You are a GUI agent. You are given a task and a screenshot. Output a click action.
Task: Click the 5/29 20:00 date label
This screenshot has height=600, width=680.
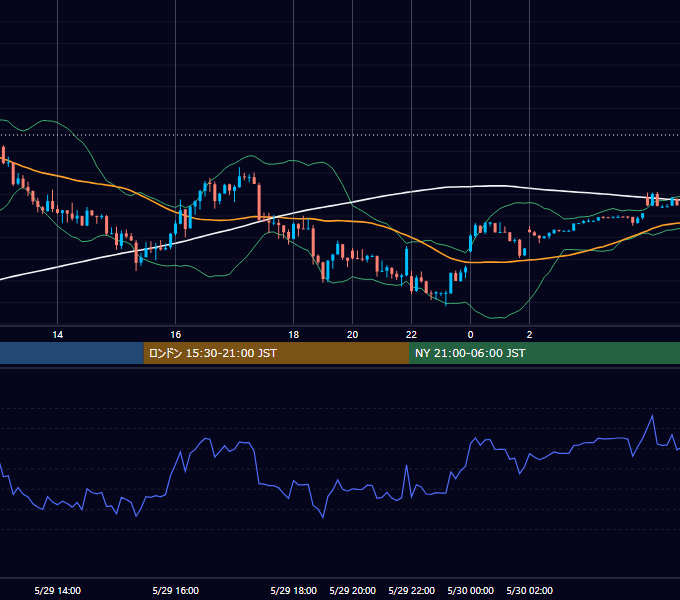pyautogui.click(x=353, y=590)
